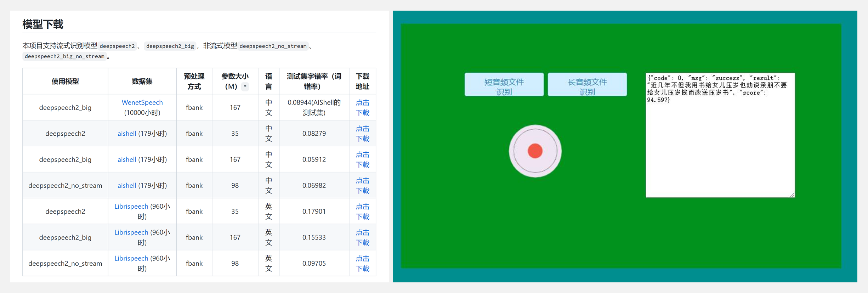Open Librispeech link in 0.15533 row
This screenshot has height=293, width=868.
(131, 232)
